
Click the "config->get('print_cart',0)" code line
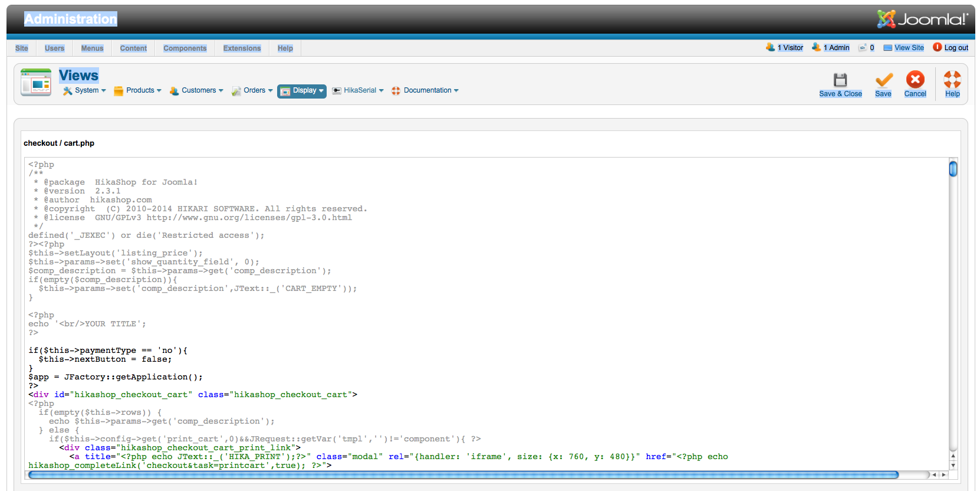[x=265, y=439]
